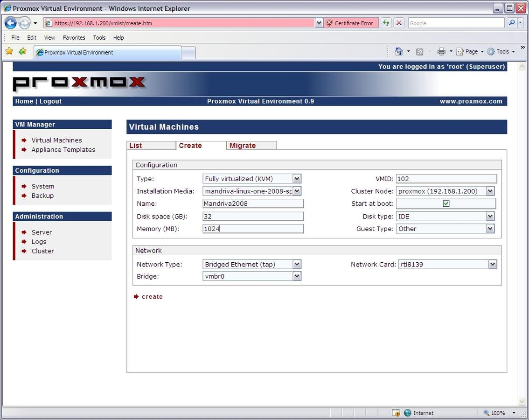Click the Refresh page icon
This screenshot has height=420, width=529.
click(386, 23)
